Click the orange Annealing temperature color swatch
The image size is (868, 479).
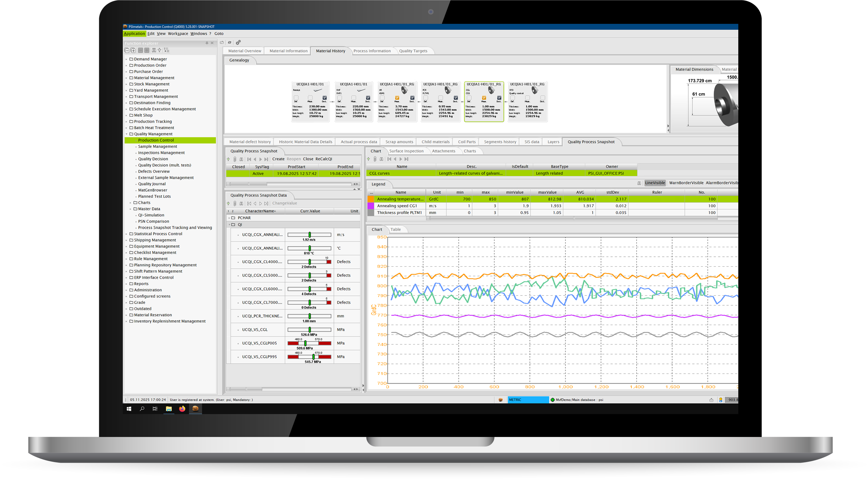371,199
